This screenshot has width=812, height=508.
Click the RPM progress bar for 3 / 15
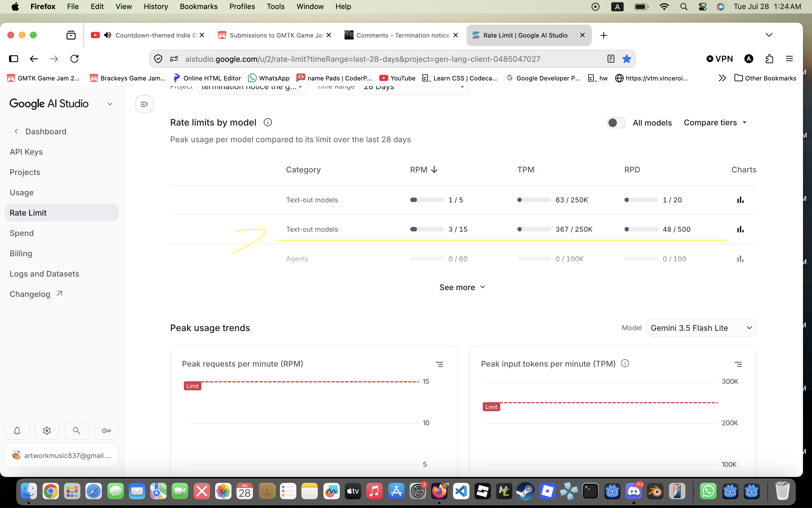[x=427, y=229]
